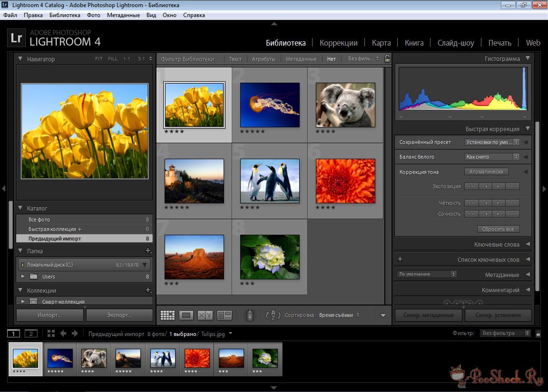Add a new folder with the Папка plus icon
Image resolution: width=548 pixels, height=392 pixels.
(x=148, y=251)
